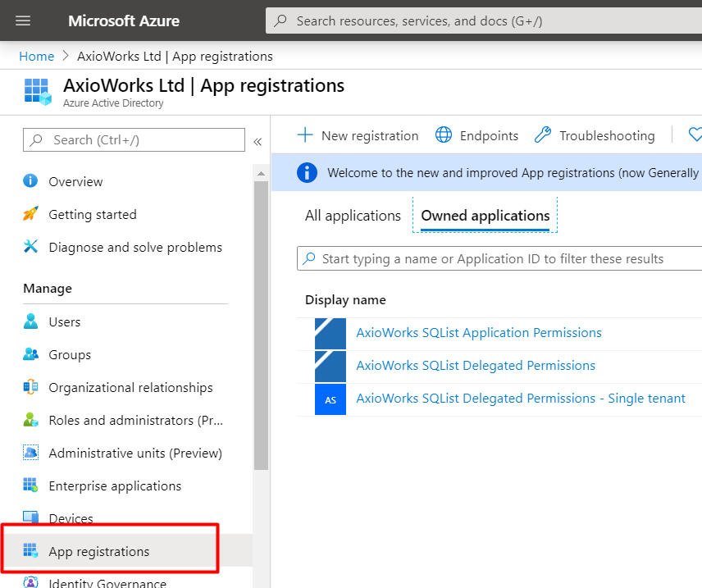The image size is (702, 588).
Task: Click the Users person icon
Action: 30,321
